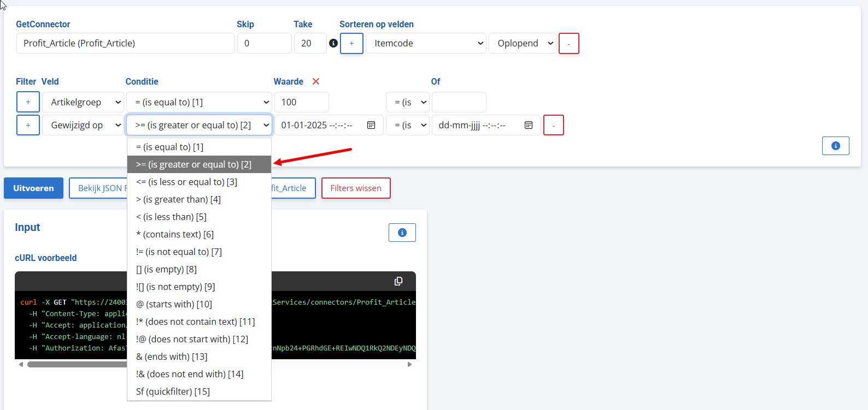Open calendar picker for 01-01-2025 date field

371,125
